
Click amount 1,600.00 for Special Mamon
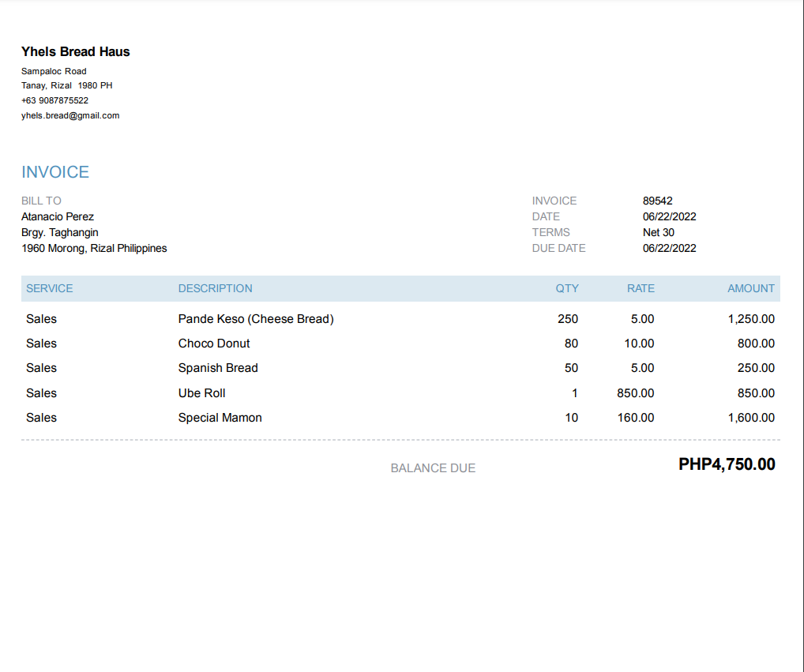point(751,419)
